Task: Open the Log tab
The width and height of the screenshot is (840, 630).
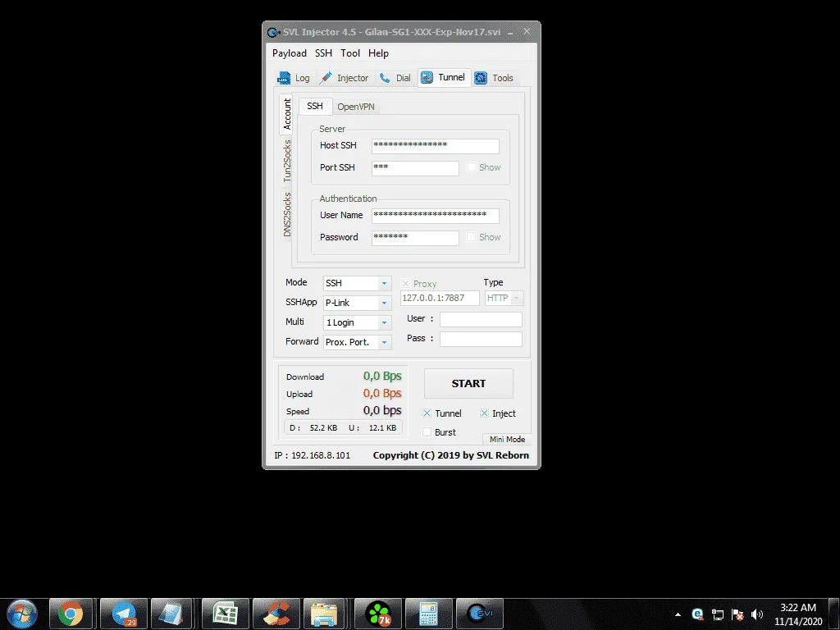Action: click(294, 78)
